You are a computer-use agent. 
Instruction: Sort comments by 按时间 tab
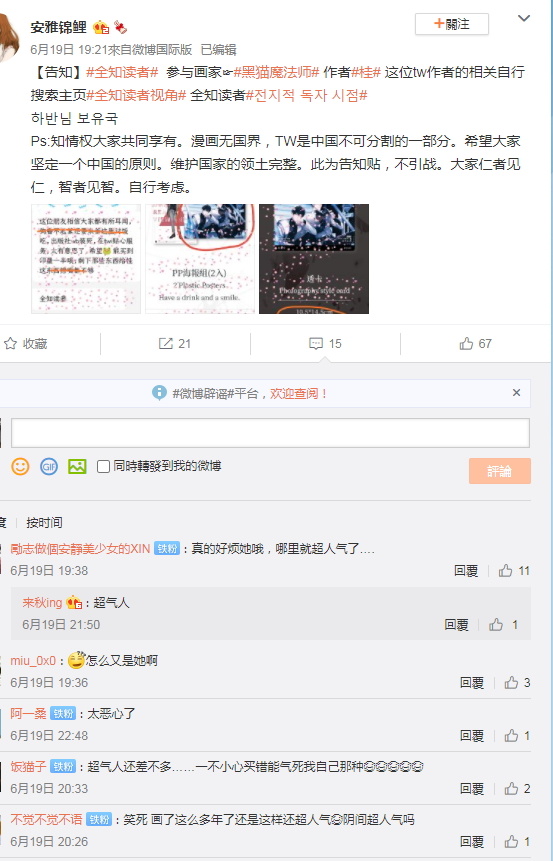(x=44, y=523)
